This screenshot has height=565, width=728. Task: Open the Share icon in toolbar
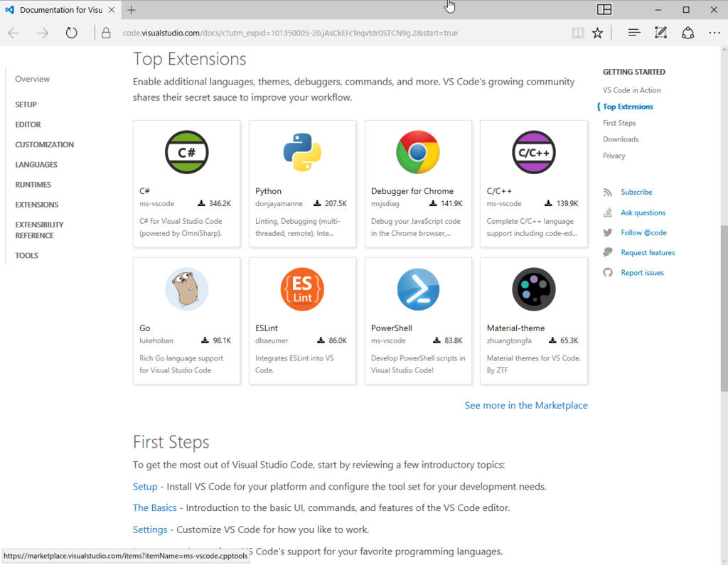687,33
